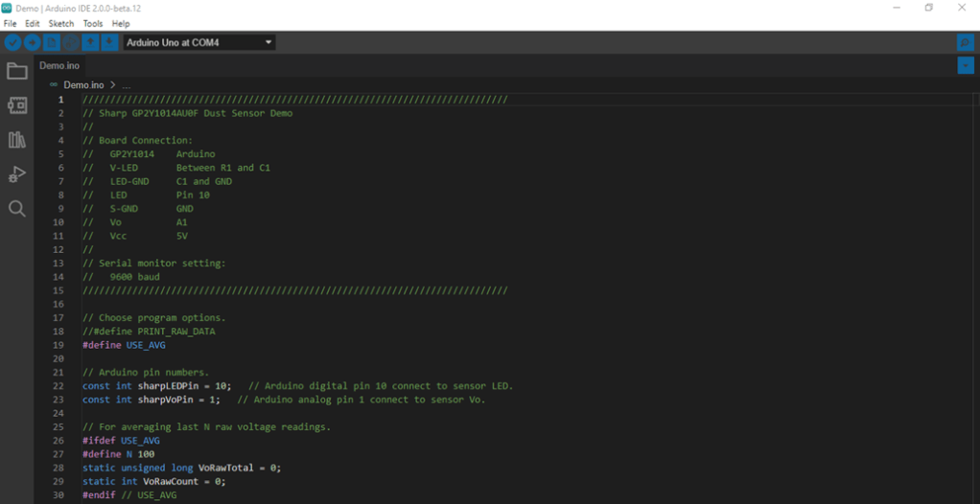980x504 pixels.
Task: Place cursor on the #define USE_AVG line
Action: coord(123,345)
